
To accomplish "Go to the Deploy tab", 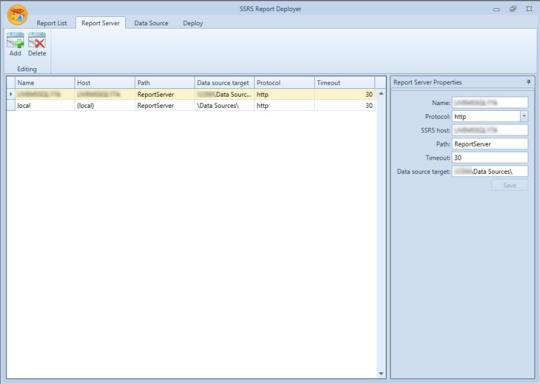I will (193, 23).
